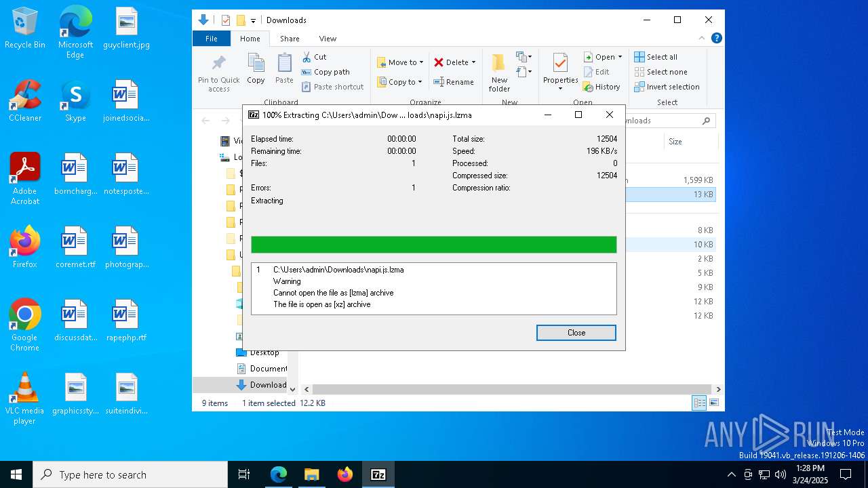Open the Windows Start menu

click(16, 474)
